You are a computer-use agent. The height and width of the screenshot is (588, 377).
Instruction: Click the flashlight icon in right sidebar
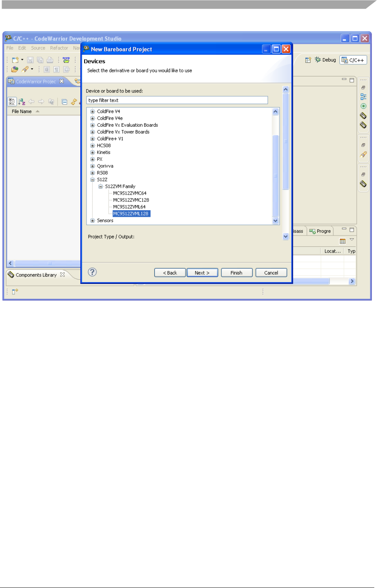(x=363, y=154)
